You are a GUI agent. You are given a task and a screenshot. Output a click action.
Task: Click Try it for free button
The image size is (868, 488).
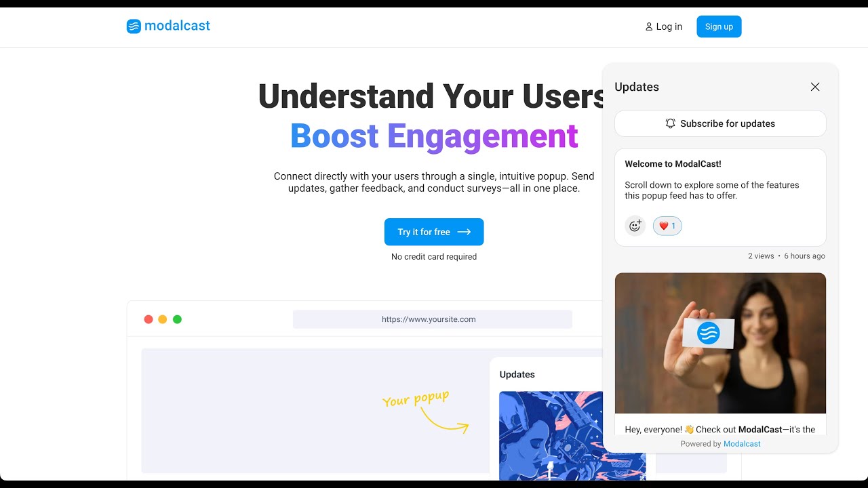[x=434, y=232]
